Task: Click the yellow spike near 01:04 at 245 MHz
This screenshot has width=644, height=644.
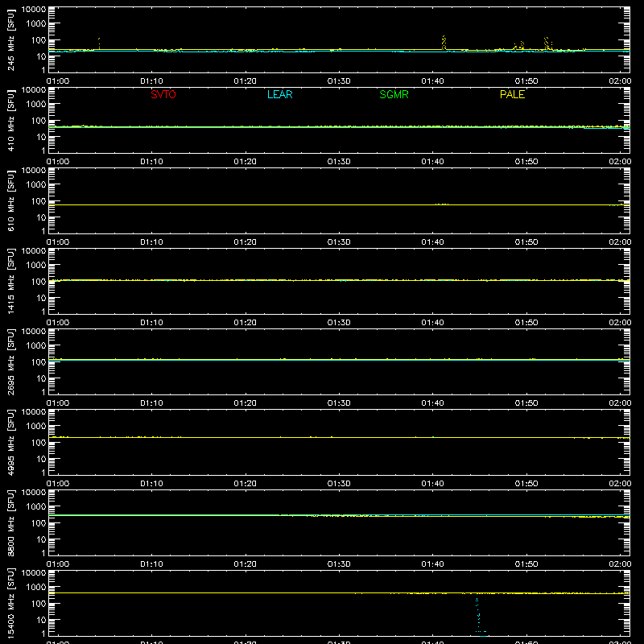Action: [99, 43]
